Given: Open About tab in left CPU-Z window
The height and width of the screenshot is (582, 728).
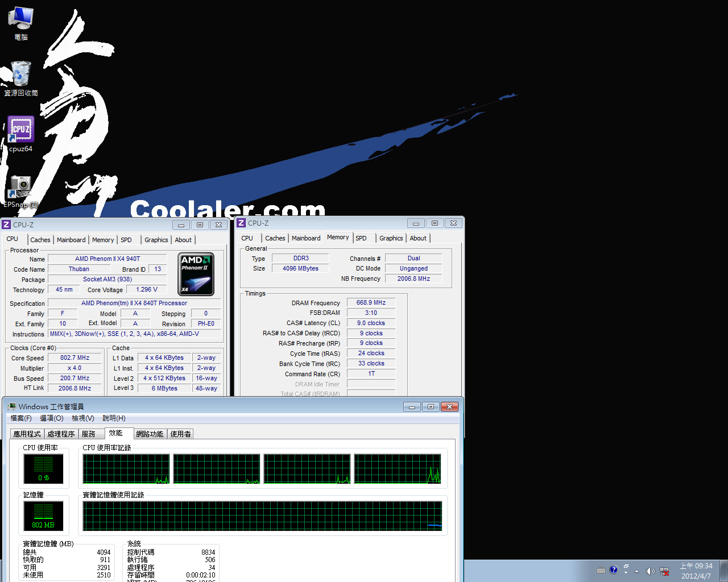Looking at the screenshot, I should [x=183, y=240].
